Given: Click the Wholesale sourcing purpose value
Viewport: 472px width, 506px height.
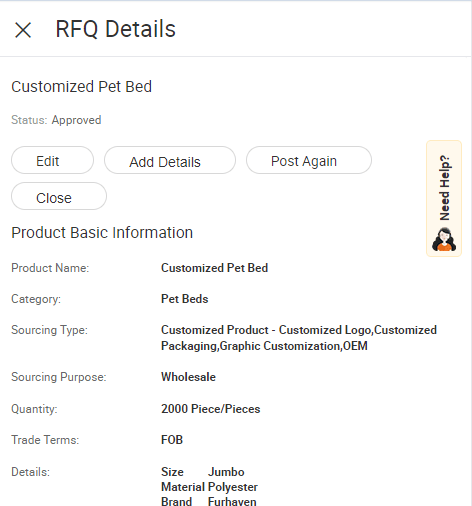Looking at the screenshot, I should click(x=188, y=377).
